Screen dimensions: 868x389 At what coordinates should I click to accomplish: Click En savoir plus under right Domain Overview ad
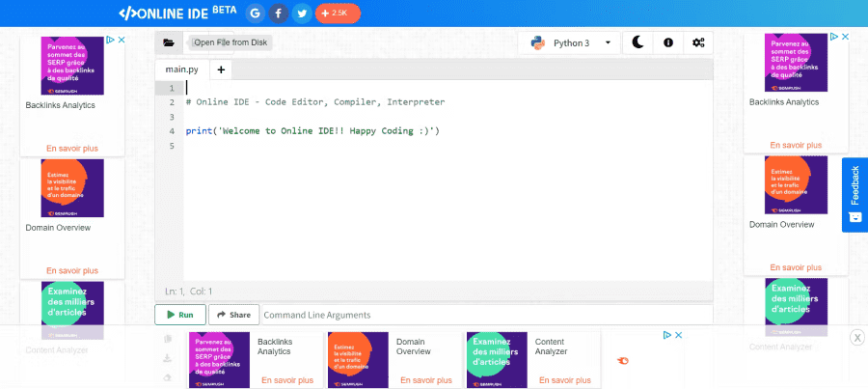pos(796,267)
